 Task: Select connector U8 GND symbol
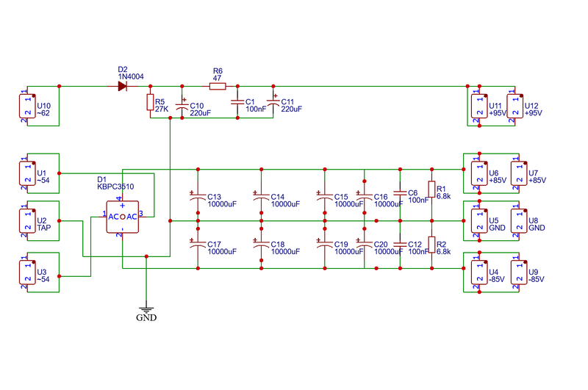[x=519, y=221]
